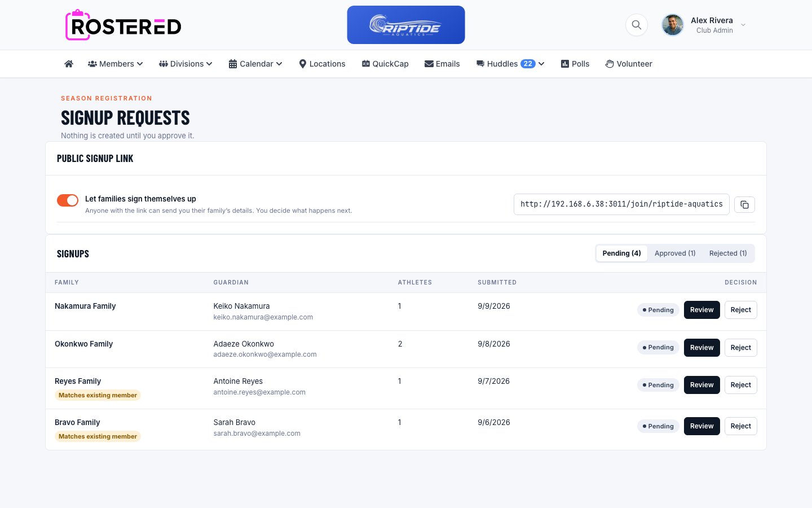Click adaeze.okonkwo@example.com email
Image resolution: width=812 pixels, height=508 pixels.
click(265, 354)
